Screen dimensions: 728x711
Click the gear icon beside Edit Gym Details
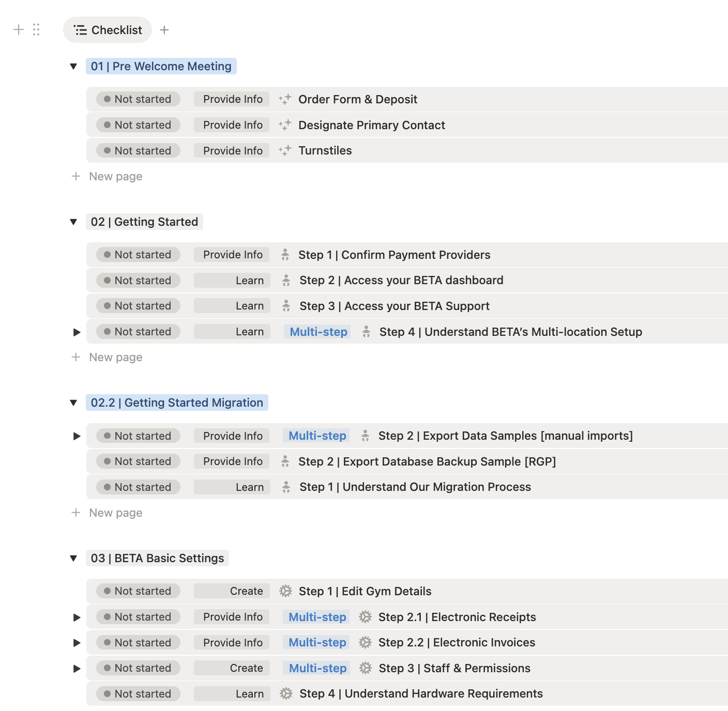click(x=285, y=591)
